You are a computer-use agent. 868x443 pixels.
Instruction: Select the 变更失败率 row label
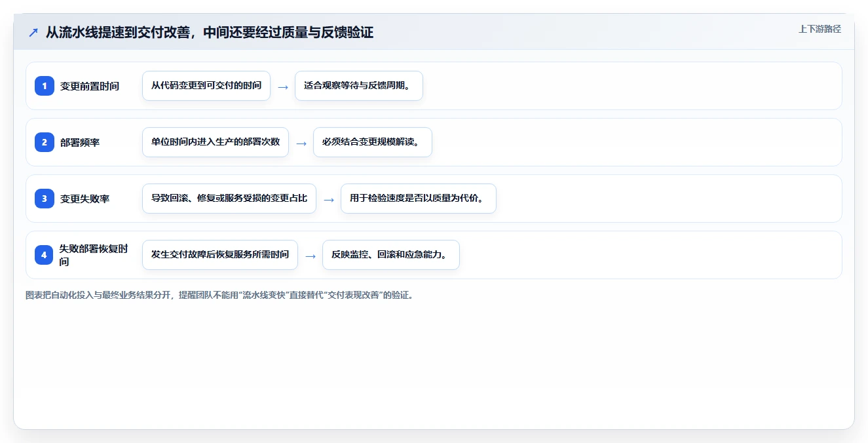click(x=85, y=199)
